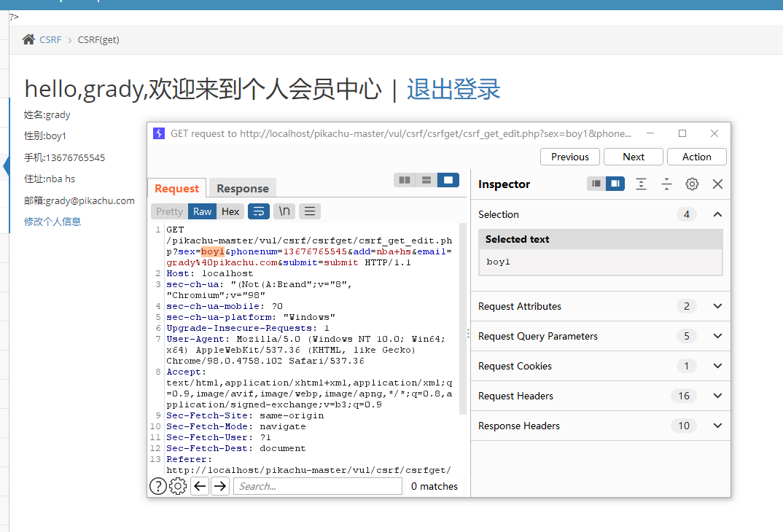Toggle line wrap button in editor toolbar
The height and width of the screenshot is (532, 783).
[x=259, y=211]
